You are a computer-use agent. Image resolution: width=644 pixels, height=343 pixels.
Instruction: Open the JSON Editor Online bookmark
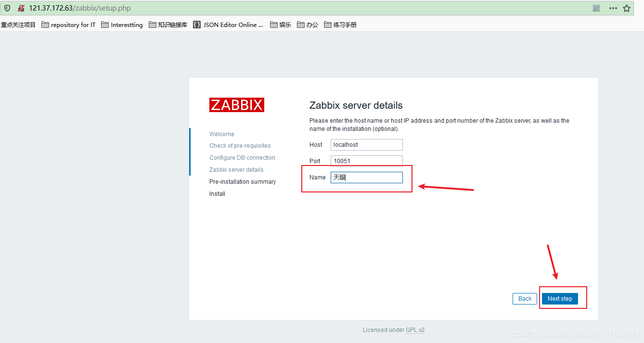coord(229,25)
